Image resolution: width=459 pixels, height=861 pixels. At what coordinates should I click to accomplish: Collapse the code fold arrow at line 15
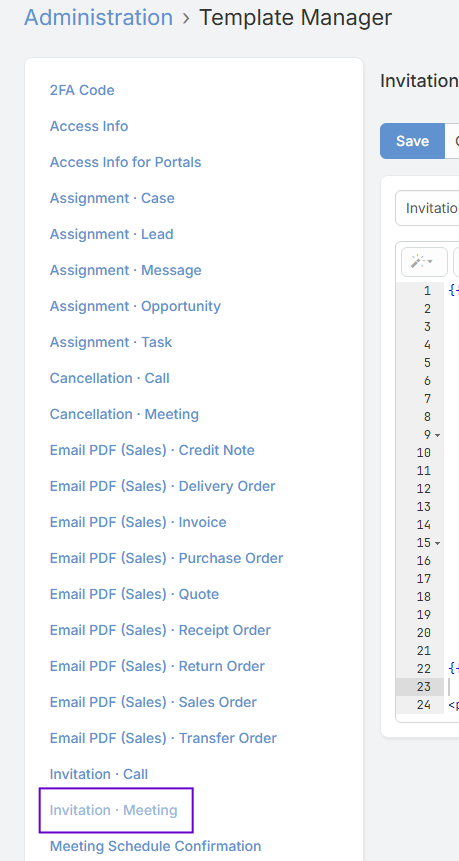[x=438, y=543]
